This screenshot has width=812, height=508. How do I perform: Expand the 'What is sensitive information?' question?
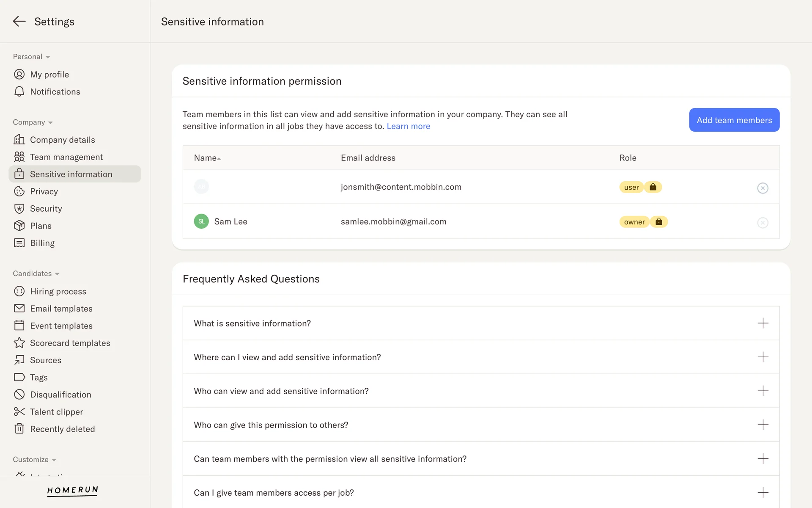click(763, 323)
